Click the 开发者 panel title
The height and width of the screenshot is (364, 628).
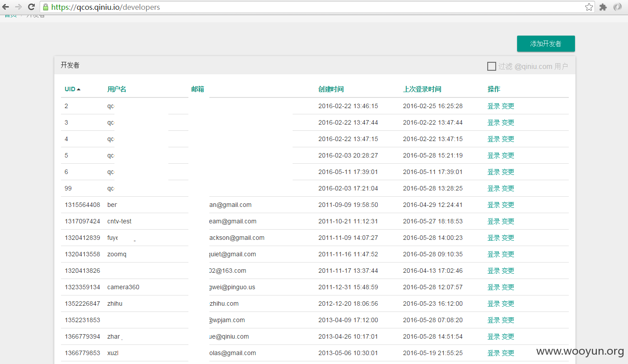70,65
